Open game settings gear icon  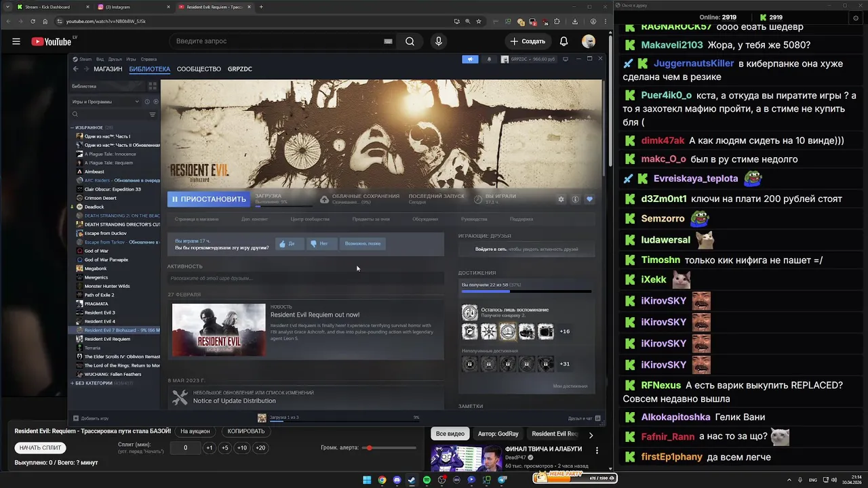[x=561, y=199]
